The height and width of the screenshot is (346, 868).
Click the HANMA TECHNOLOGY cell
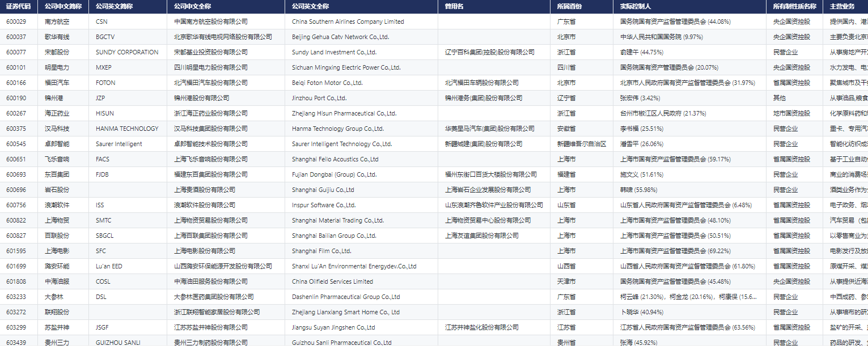tap(128, 129)
